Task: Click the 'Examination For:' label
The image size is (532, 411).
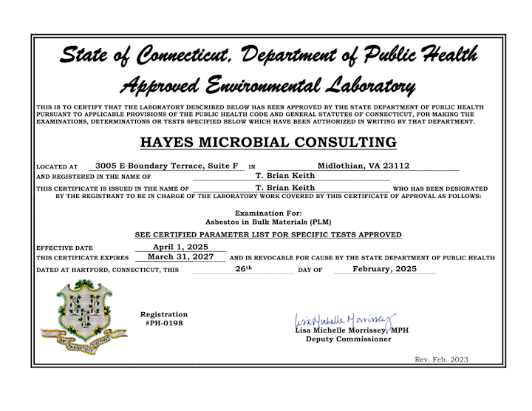Action: (267, 213)
